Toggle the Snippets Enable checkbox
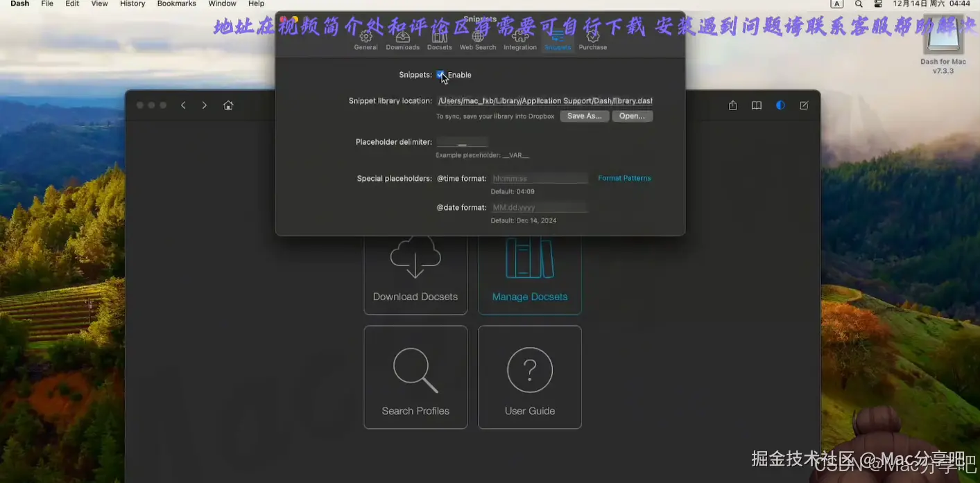The width and height of the screenshot is (980, 483). [440, 75]
